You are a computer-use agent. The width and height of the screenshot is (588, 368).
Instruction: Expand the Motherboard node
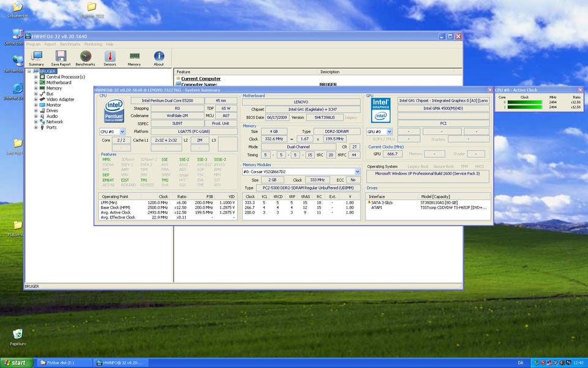(36, 83)
